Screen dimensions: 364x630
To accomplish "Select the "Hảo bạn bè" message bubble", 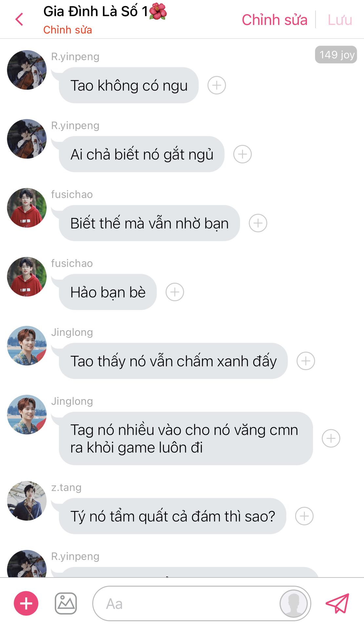I will tap(108, 292).
